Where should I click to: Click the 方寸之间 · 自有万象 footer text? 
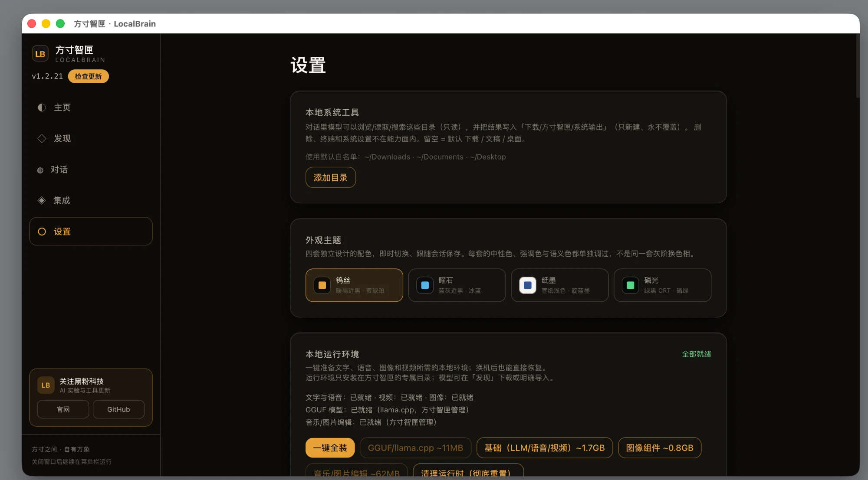(61, 449)
